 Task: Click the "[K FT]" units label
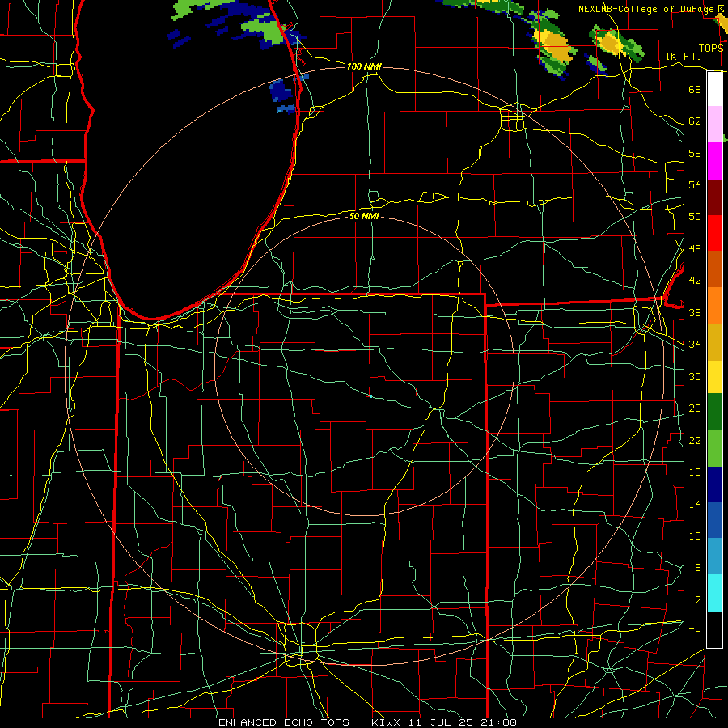(x=684, y=56)
